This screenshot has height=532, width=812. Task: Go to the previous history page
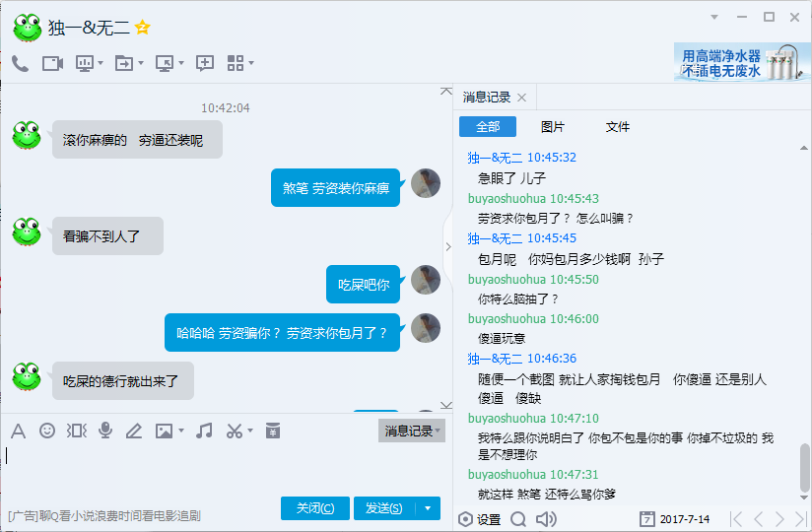[x=758, y=519]
